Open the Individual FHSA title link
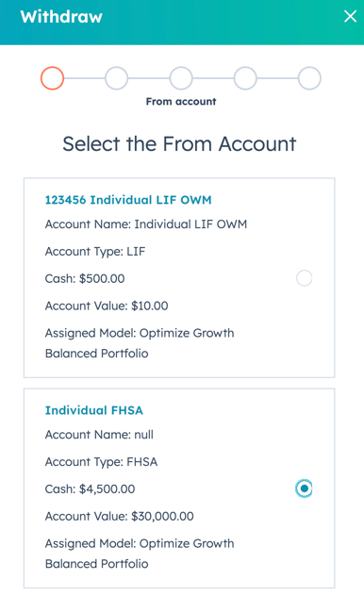This screenshot has width=364, height=596. tap(94, 410)
